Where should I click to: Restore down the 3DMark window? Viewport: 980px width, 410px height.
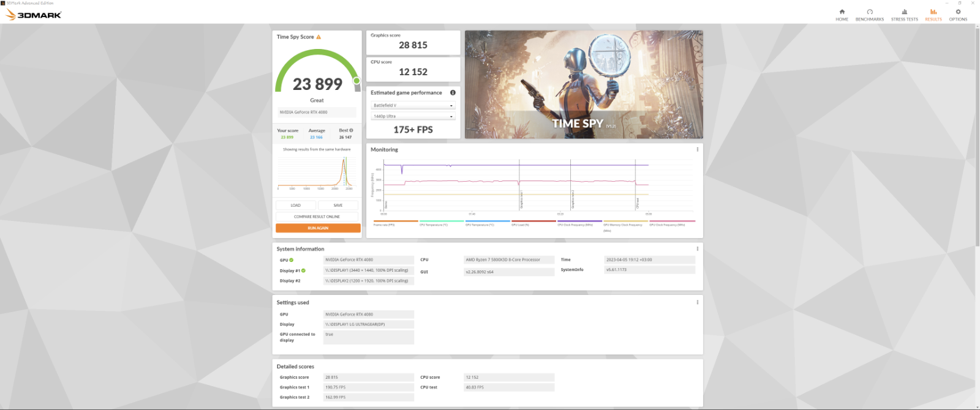pyautogui.click(x=960, y=3)
